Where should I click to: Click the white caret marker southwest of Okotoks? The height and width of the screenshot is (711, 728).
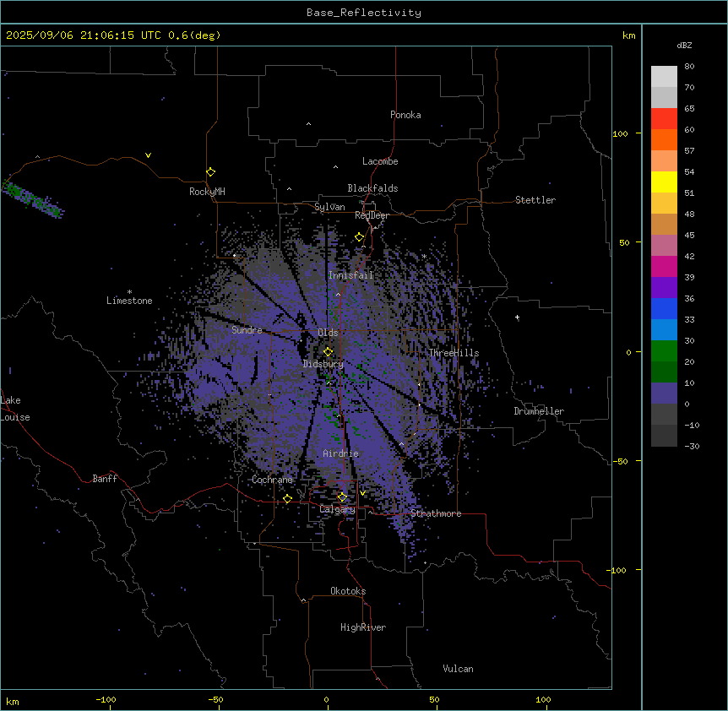pyautogui.click(x=304, y=600)
